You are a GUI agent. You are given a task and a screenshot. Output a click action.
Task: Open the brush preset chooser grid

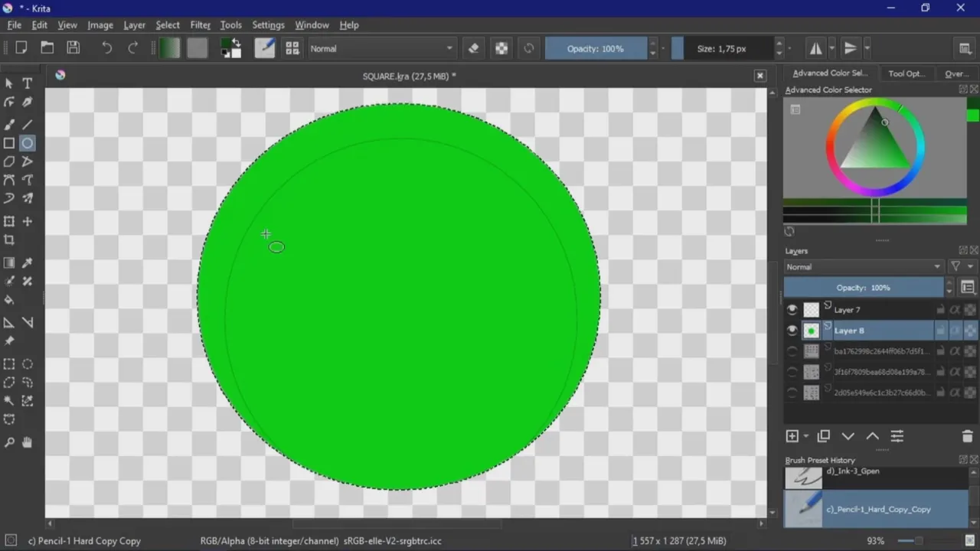(x=292, y=48)
